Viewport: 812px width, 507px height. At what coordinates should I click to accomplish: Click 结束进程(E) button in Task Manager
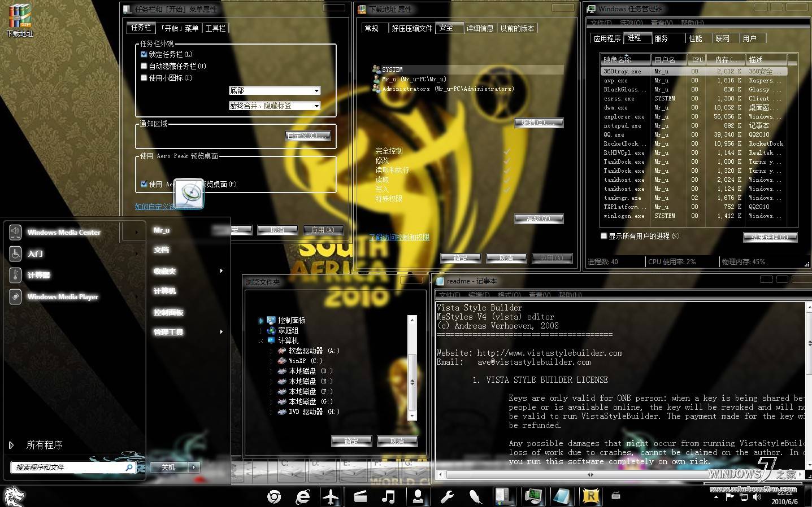pyautogui.click(x=770, y=237)
